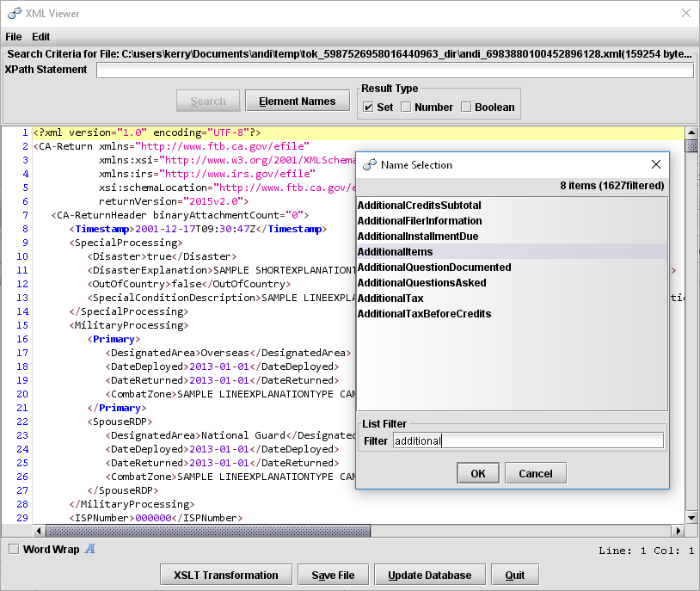This screenshot has width=700, height=591.
Task: Click the vertical scrollbar thumb
Action: point(691,146)
